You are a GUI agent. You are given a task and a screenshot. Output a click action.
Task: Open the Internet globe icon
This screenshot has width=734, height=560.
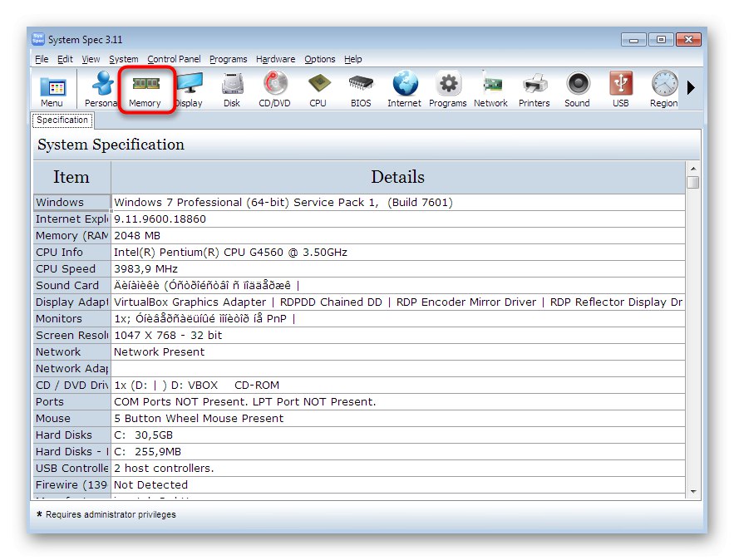point(405,90)
